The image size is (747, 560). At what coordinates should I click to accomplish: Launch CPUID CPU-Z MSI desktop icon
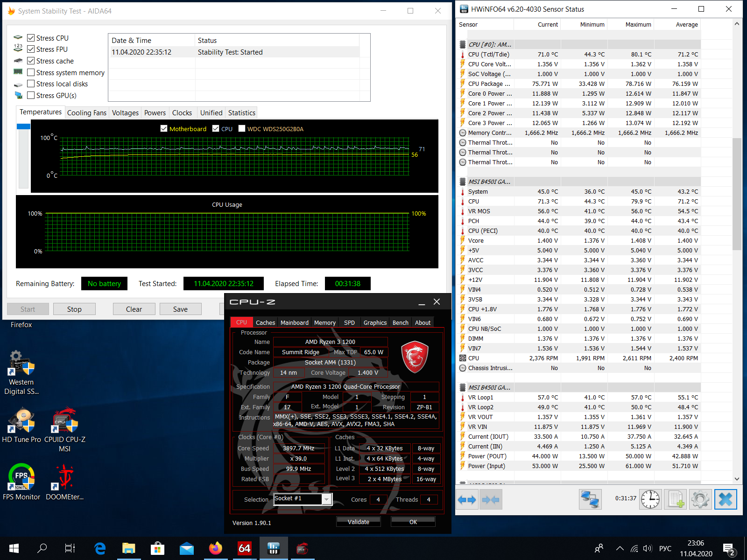click(65, 429)
